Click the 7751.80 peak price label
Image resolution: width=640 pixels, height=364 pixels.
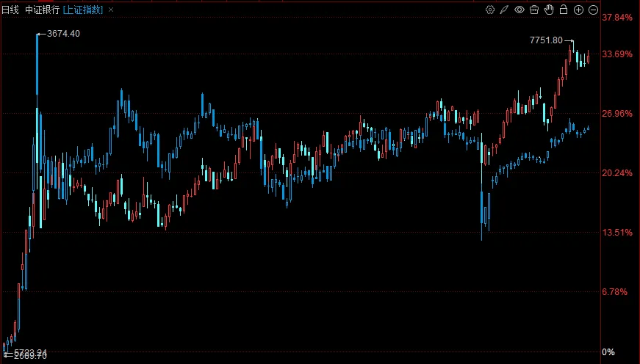pyautogui.click(x=546, y=40)
